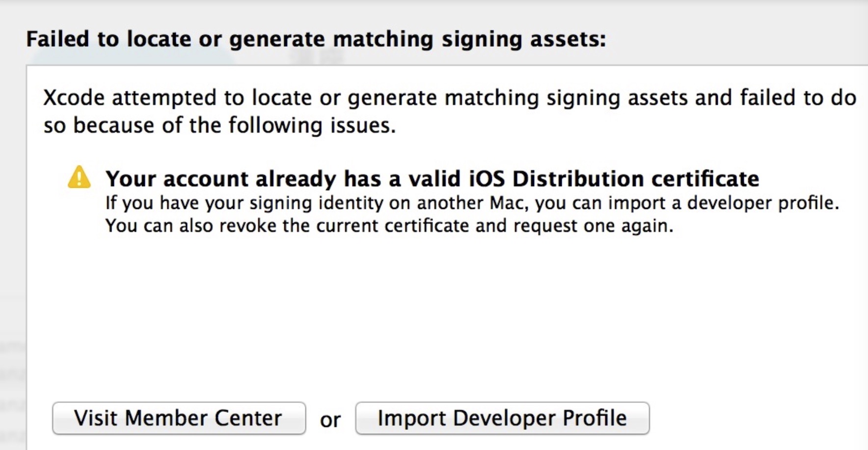
Task: Click the Import Developer Profile button
Action: [x=502, y=418]
